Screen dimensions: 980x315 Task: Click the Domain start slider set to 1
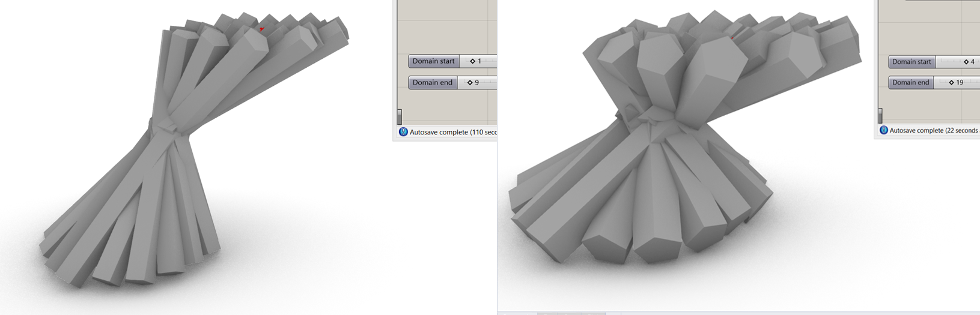click(x=452, y=61)
